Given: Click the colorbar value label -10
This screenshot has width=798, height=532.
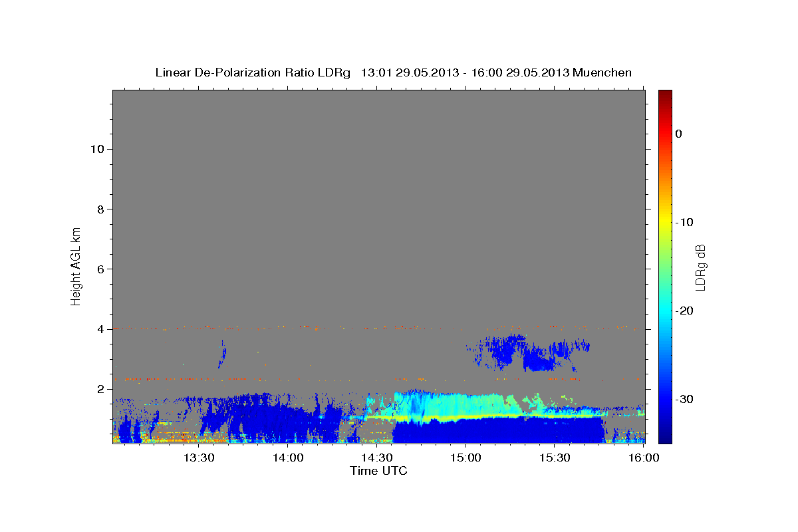Looking at the screenshot, I should [684, 222].
